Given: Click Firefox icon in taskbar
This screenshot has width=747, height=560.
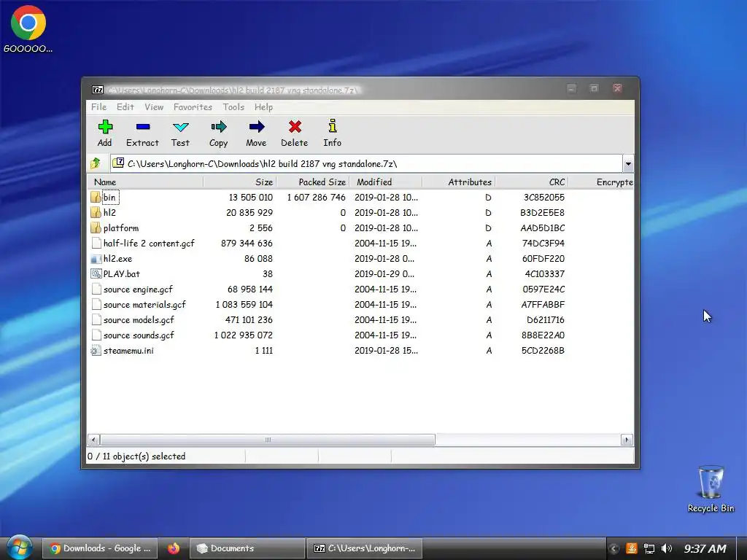Looking at the screenshot, I should pyautogui.click(x=174, y=548).
